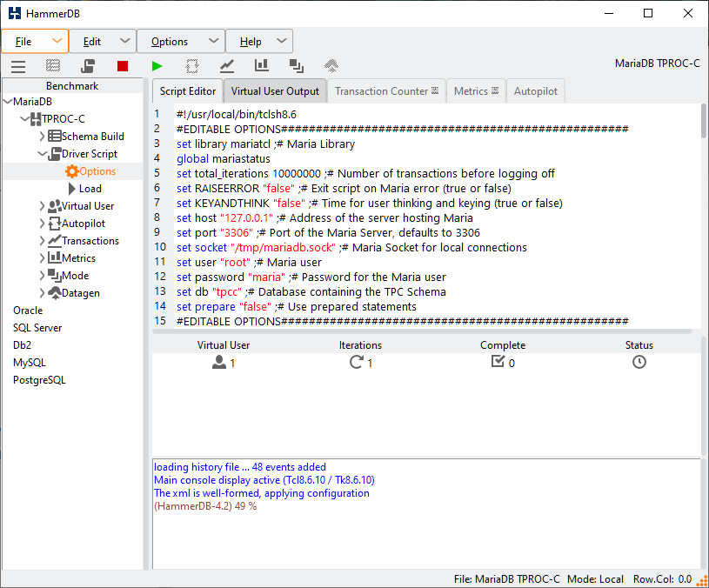Click the Metrics bar icon in tree

[x=54, y=257]
